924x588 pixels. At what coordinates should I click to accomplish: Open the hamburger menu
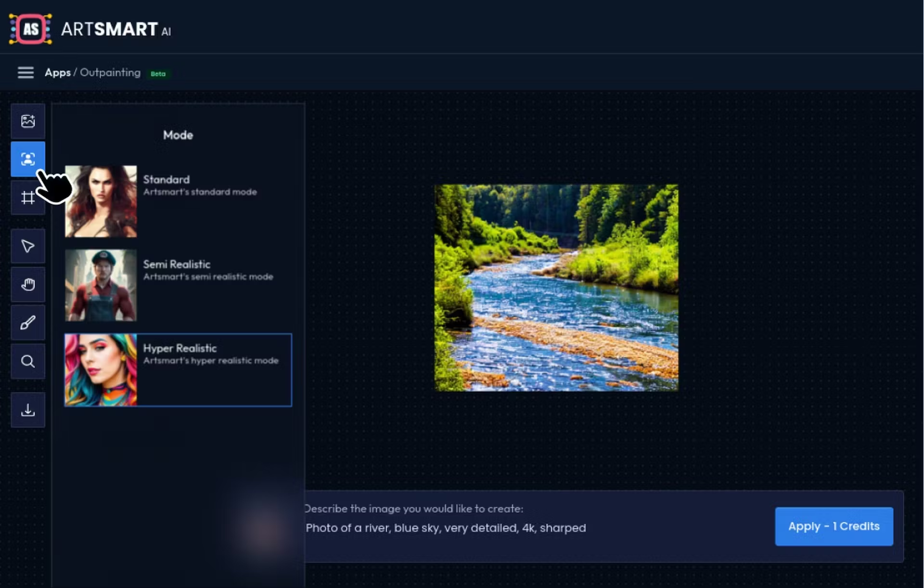click(x=26, y=73)
